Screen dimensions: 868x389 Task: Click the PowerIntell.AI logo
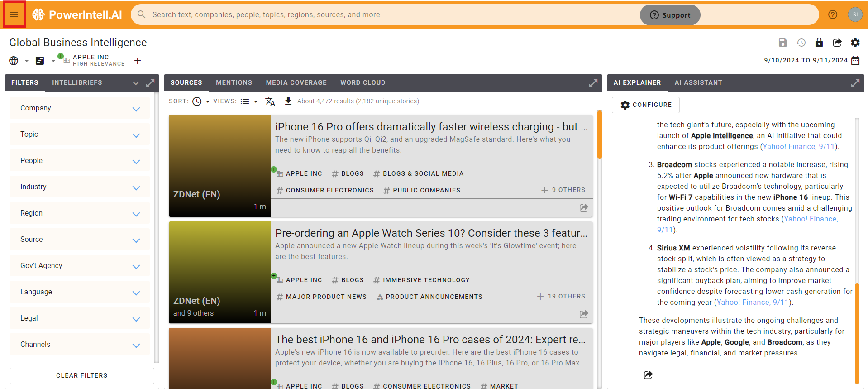click(77, 14)
